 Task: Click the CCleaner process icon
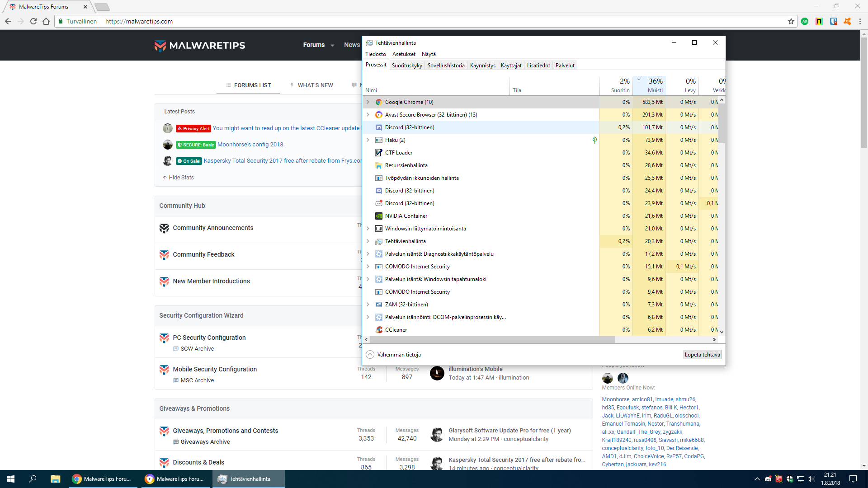coord(379,330)
